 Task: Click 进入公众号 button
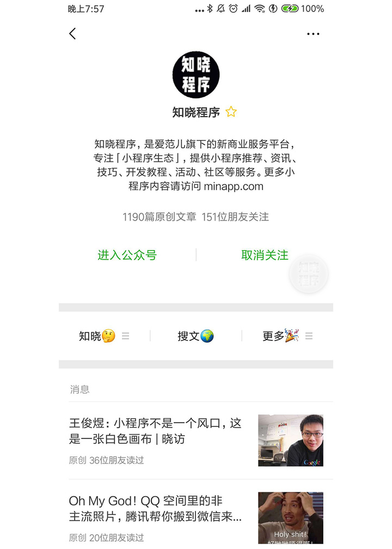127,255
